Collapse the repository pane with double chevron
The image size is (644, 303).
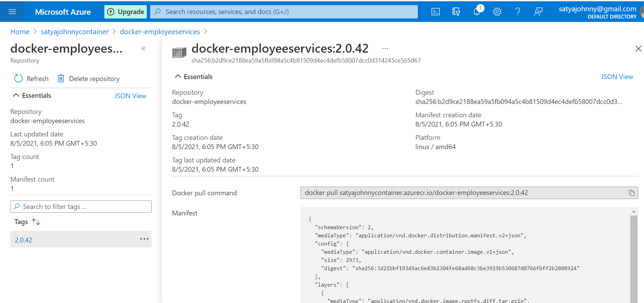pos(143,49)
